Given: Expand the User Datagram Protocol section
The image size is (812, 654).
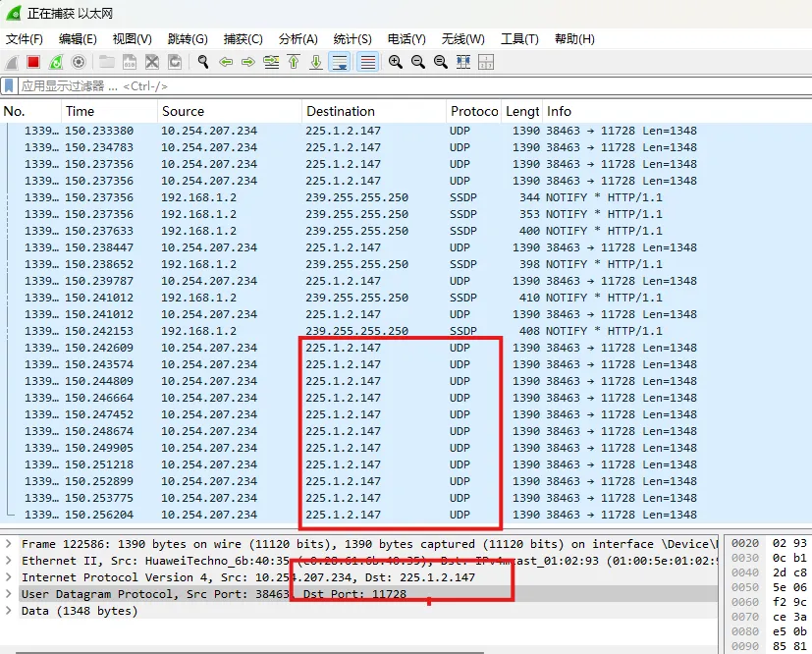Looking at the screenshot, I should click(10, 594).
